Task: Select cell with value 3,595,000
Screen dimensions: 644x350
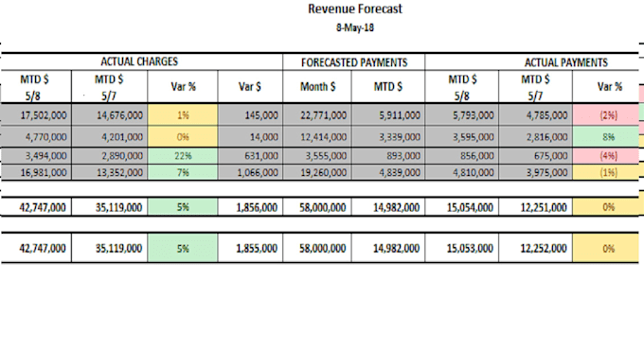Action: pos(462,136)
